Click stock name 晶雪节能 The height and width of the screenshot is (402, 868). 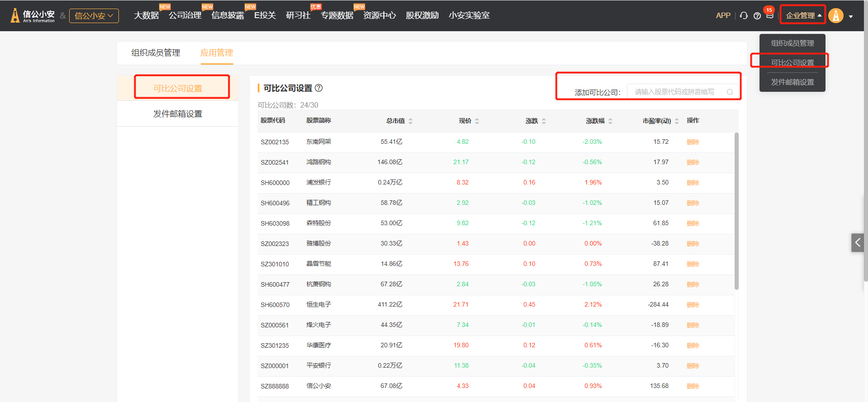tap(319, 264)
